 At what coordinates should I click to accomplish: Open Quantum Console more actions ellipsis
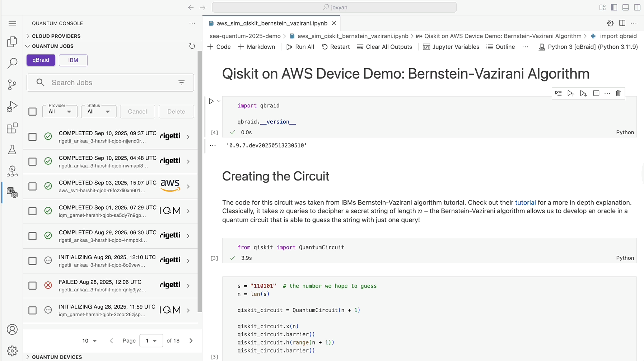point(192,23)
